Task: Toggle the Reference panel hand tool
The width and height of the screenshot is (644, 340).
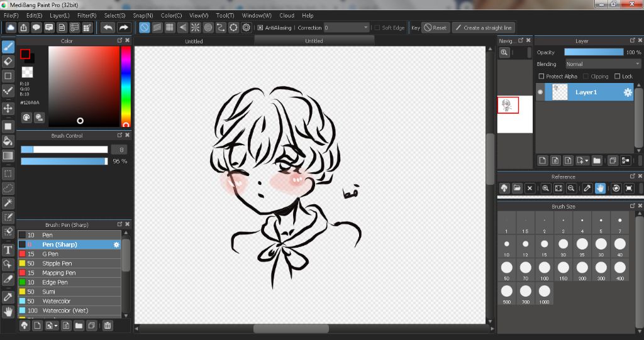Action: 600,188
